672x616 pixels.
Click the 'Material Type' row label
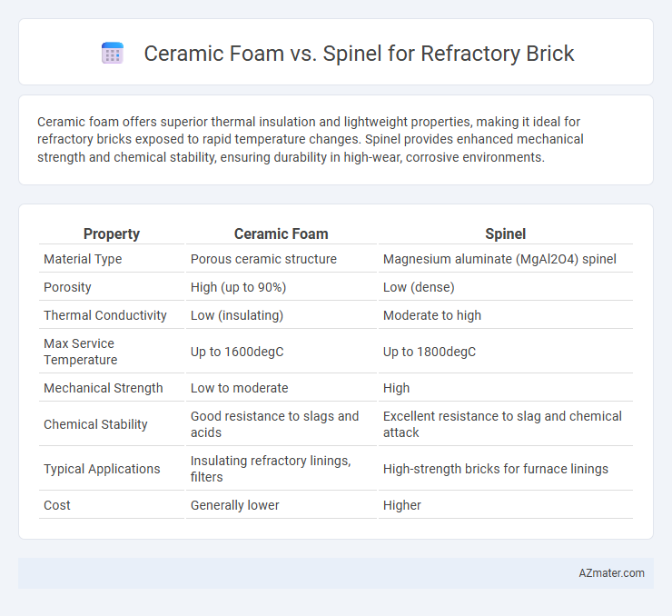pyautogui.click(x=83, y=259)
